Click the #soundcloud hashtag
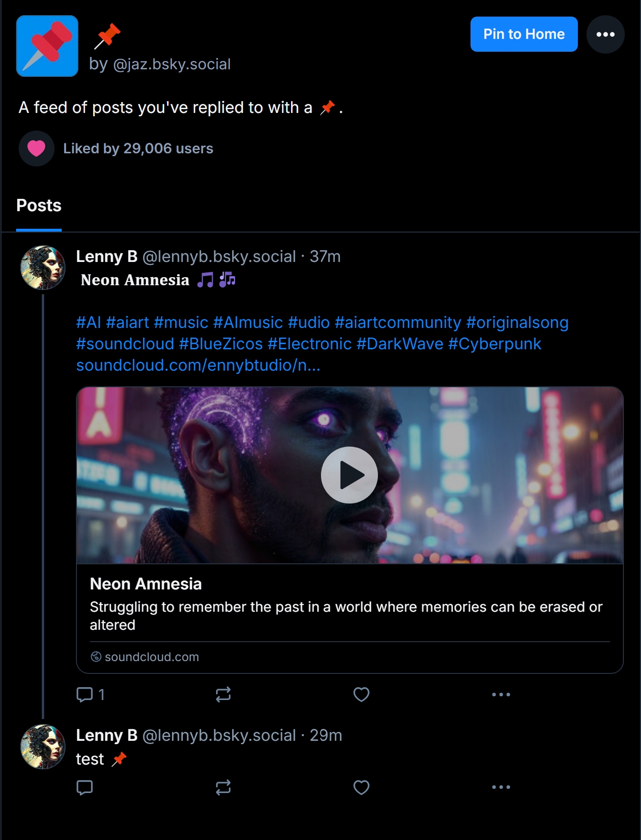Screen dimensions: 641x840 tap(125, 344)
